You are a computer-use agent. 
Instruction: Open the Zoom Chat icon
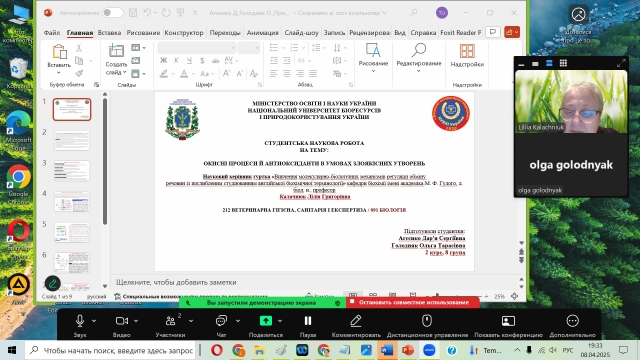tap(221, 321)
